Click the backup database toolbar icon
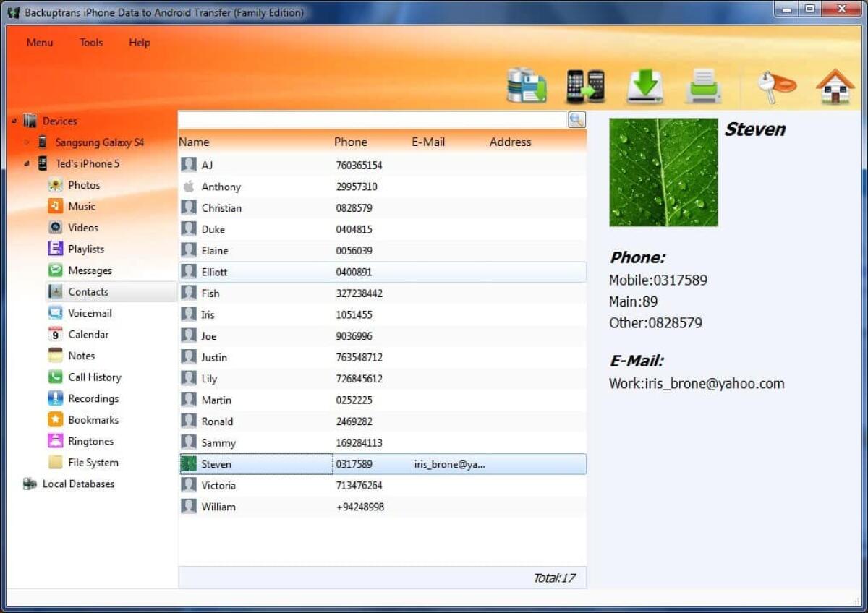Screen dimensions: 868x613 [526, 85]
